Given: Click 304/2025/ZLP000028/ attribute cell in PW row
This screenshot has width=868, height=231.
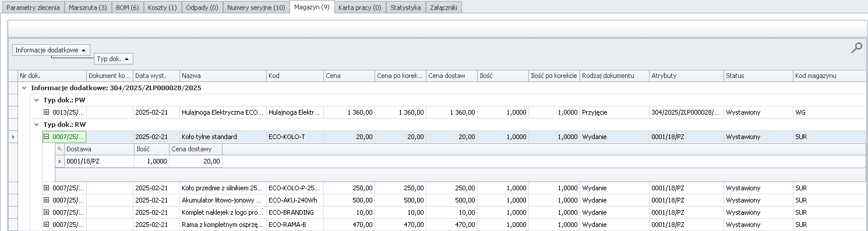Looking at the screenshot, I should tap(686, 112).
